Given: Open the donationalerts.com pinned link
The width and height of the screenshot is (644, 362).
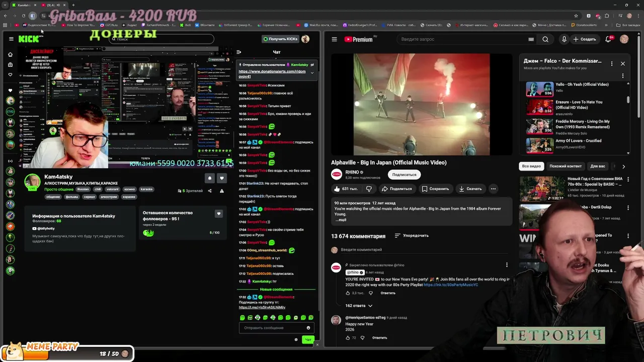Looking at the screenshot, I should coord(272,74).
